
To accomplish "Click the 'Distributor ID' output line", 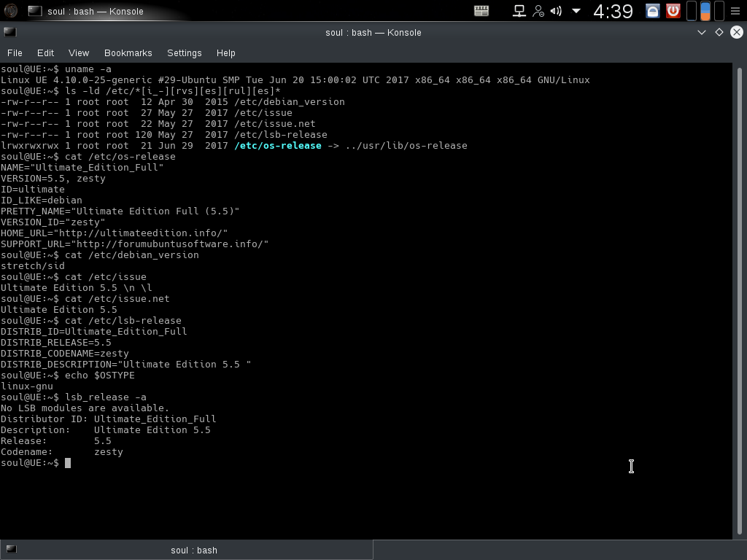I will 108,419.
